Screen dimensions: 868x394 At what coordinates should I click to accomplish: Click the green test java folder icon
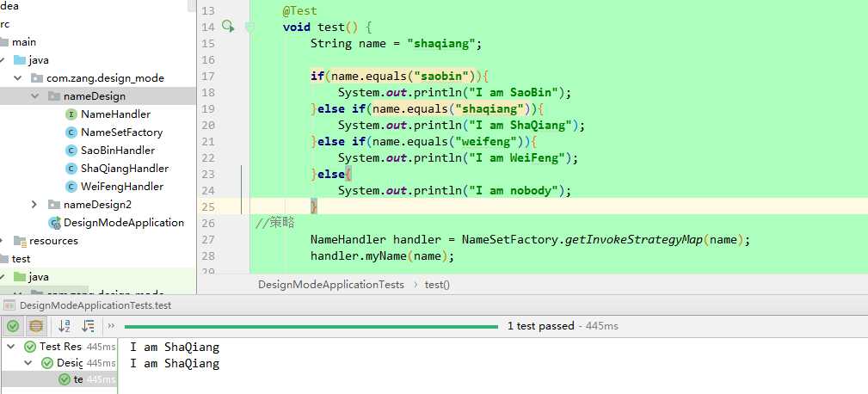tap(20, 277)
